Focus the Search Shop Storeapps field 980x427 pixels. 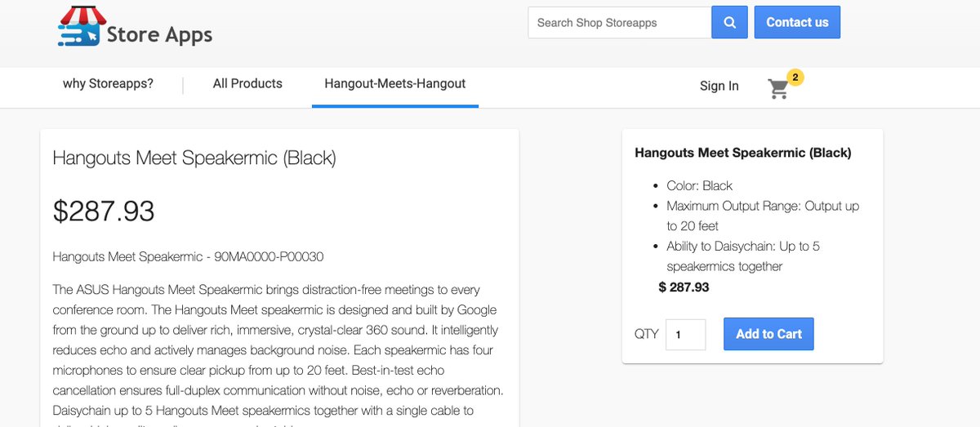click(620, 22)
